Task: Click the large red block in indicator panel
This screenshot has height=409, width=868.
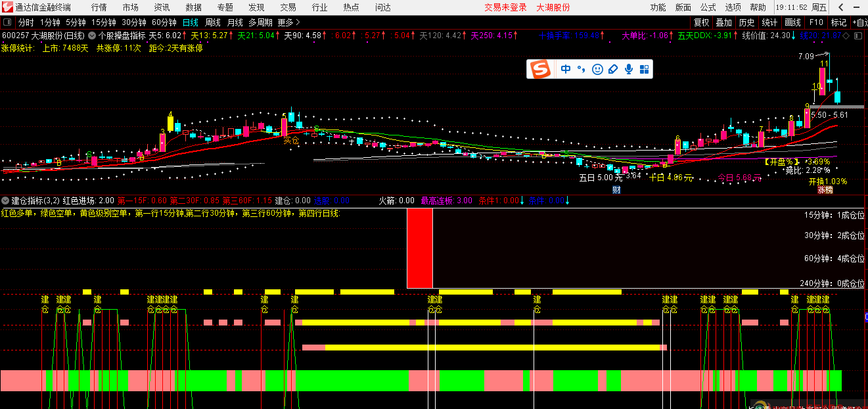Action: coord(419,248)
